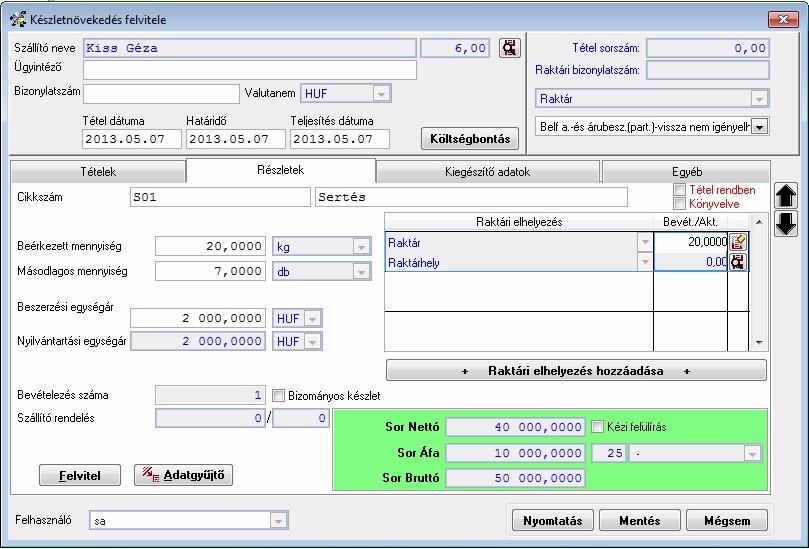Click the Határidő date field
Image resolution: width=809 pixels, height=549 pixels.
point(236,139)
